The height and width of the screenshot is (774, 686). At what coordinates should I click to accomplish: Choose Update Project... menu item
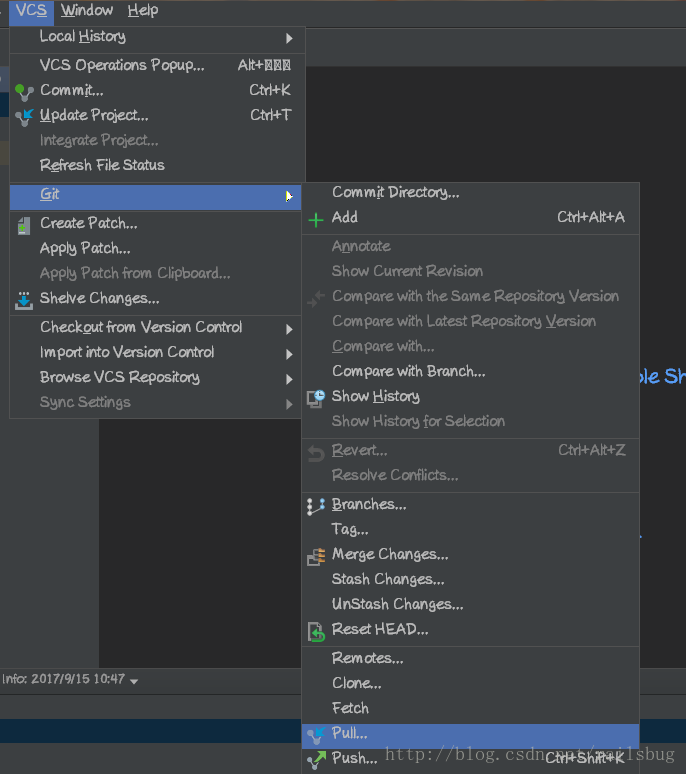pos(157,115)
